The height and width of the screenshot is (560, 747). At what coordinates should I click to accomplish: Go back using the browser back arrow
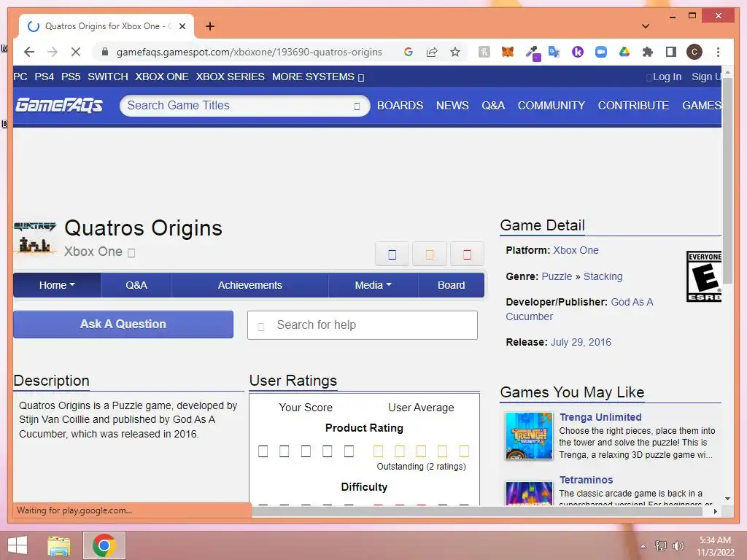point(29,52)
